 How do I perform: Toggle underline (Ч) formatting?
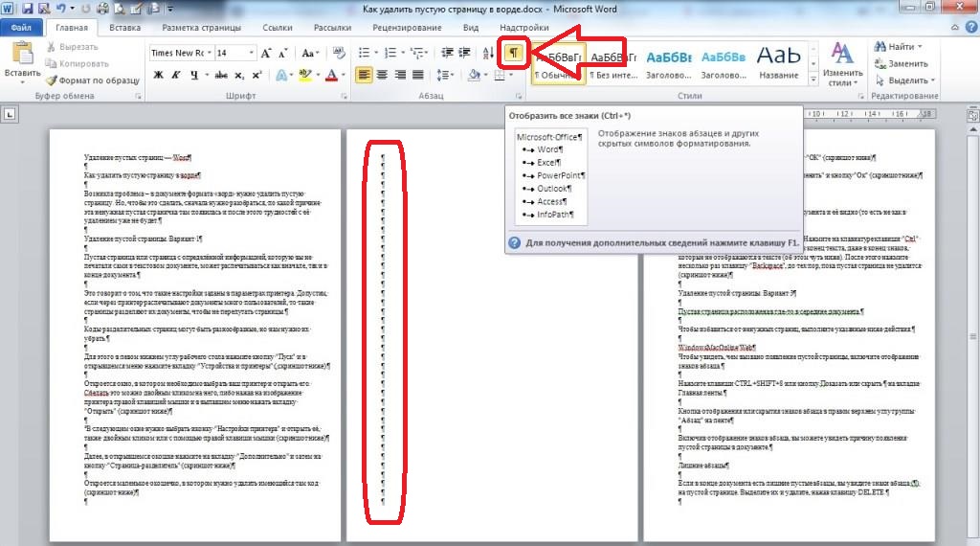pos(194,75)
